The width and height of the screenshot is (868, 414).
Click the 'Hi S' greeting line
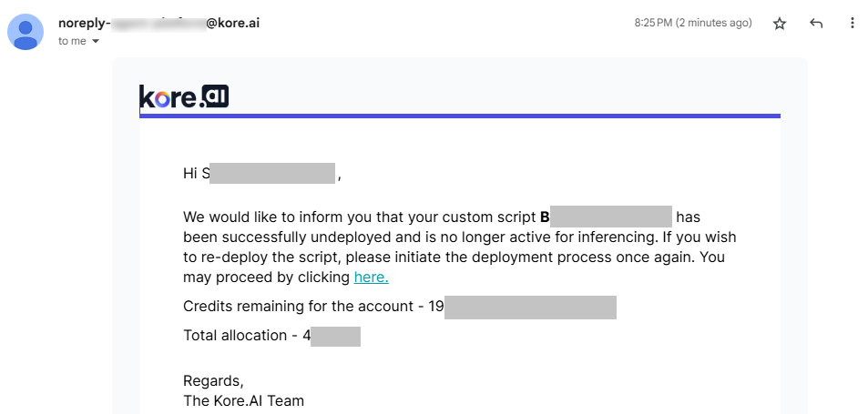pyautogui.click(x=196, y=174)
